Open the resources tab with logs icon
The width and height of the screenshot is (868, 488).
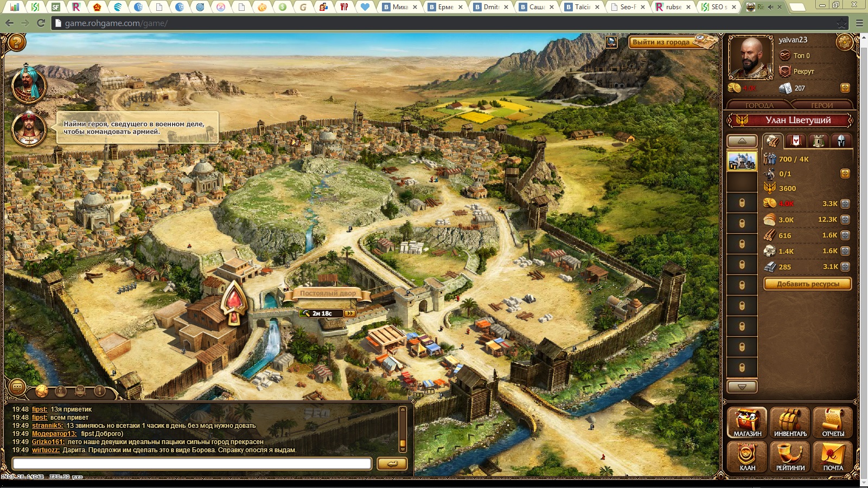coord(773,141)
